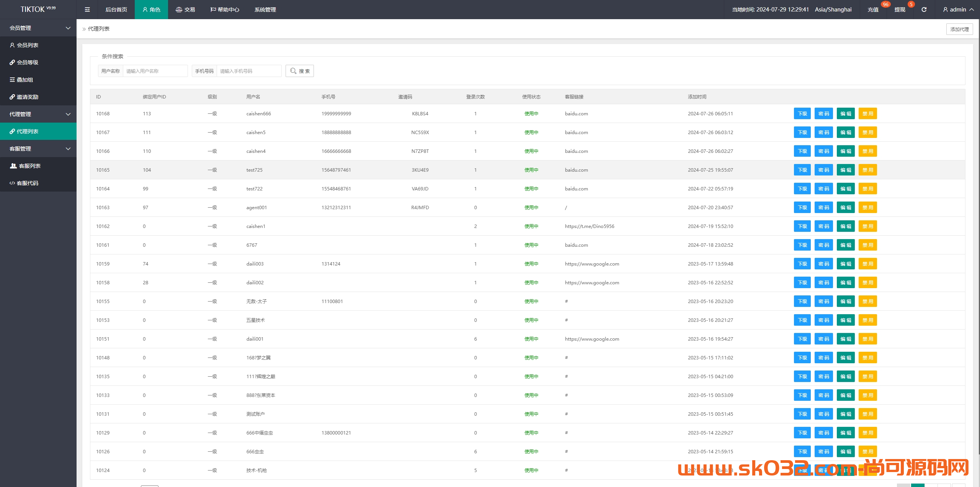Viewport: 980px width, 487px height.
Task: Click the refresh icon in top bar
Action: point(924,10)
